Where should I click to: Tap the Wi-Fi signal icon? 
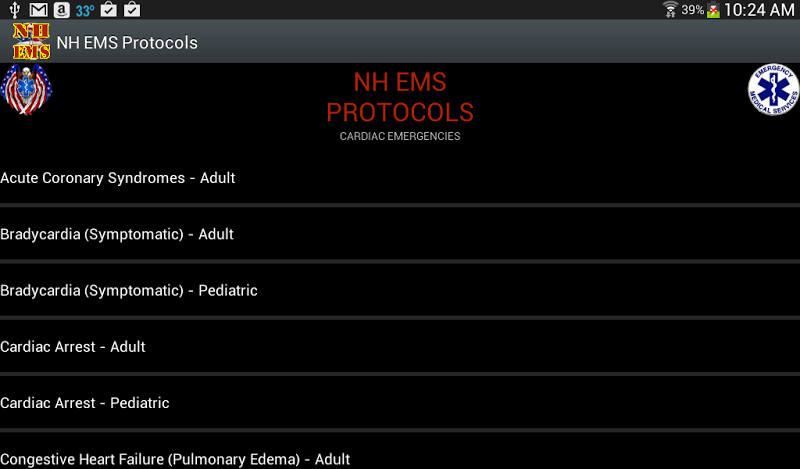(x=670, y=10)
